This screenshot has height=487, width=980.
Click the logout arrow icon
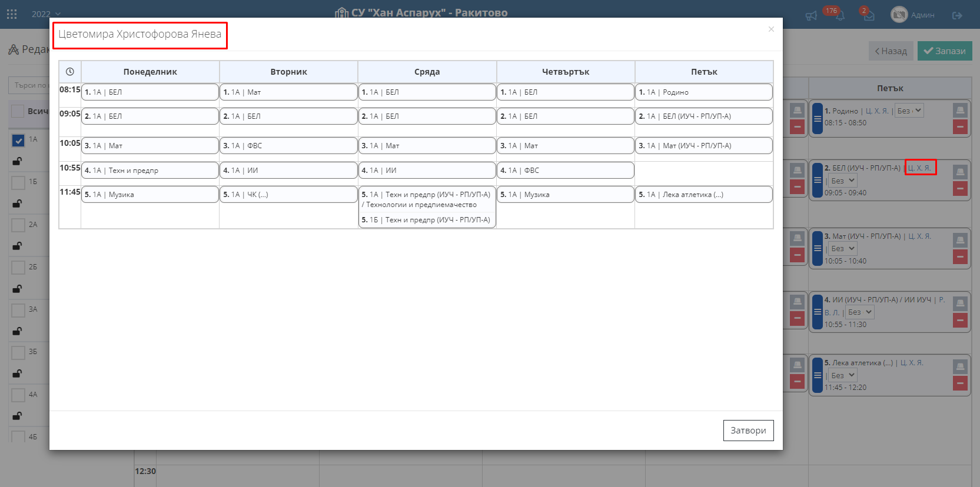958,15
